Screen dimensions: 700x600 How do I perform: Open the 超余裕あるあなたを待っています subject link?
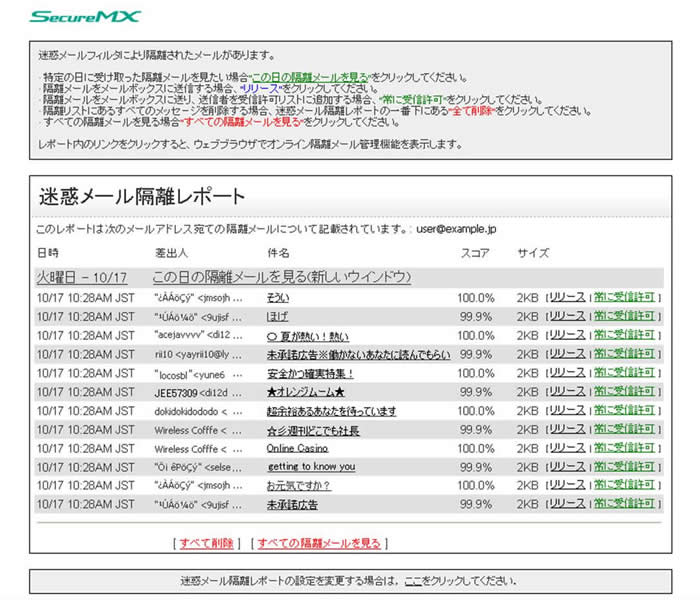pyautogui.click(x=331, y=411)
